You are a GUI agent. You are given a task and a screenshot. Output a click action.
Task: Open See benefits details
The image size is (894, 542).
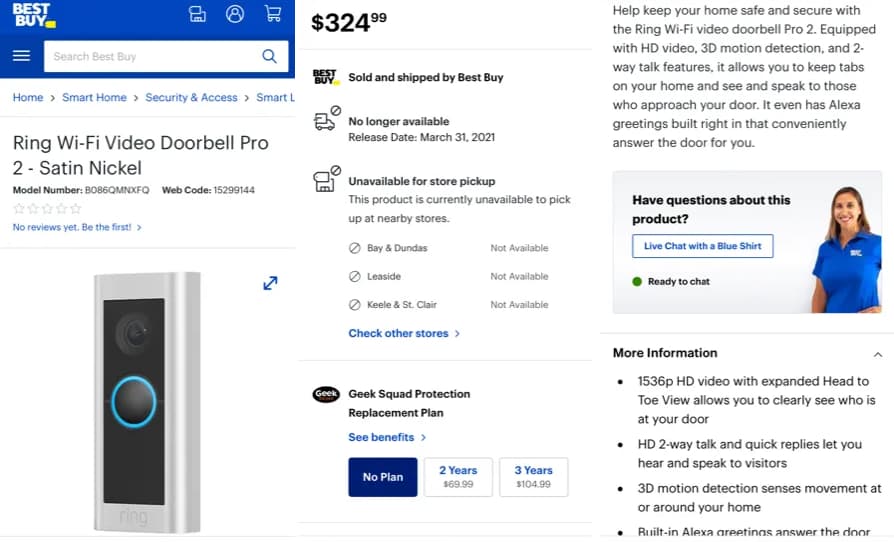(x=387, y=437)
